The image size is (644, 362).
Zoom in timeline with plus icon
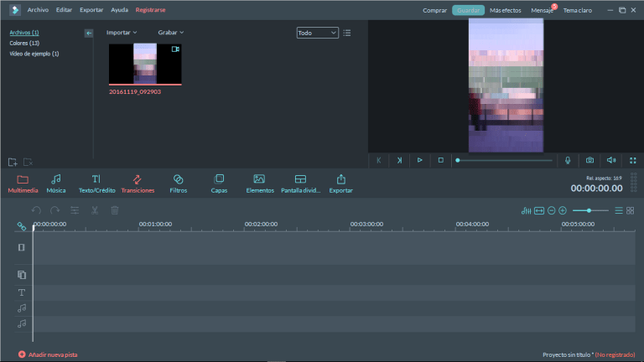tap(563, 210)
